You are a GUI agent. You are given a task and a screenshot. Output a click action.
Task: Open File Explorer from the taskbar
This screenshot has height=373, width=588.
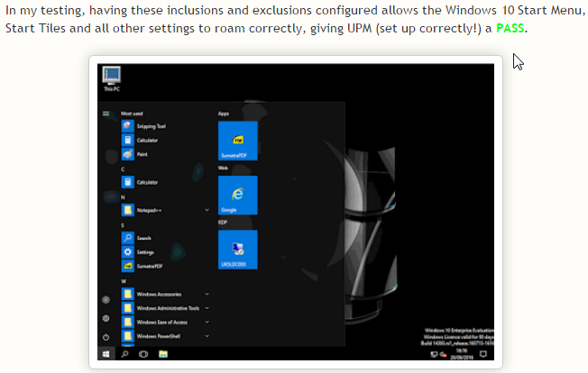163,354
